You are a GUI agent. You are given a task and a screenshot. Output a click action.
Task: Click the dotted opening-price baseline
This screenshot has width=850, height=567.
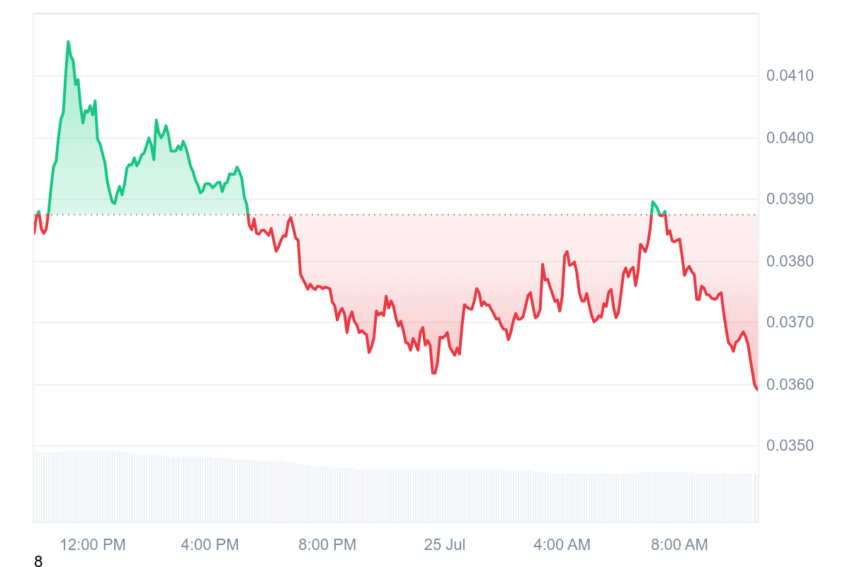tap(396, 215)
